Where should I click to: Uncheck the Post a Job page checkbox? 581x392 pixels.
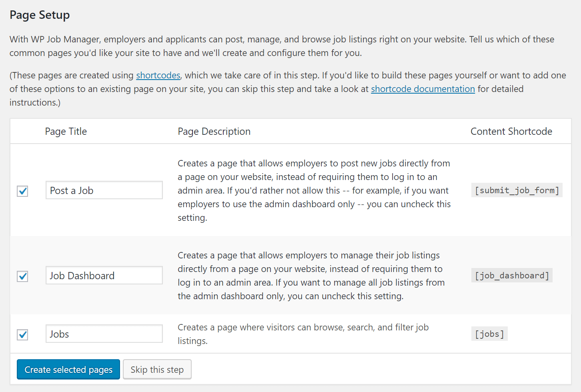tap(22, 191)
